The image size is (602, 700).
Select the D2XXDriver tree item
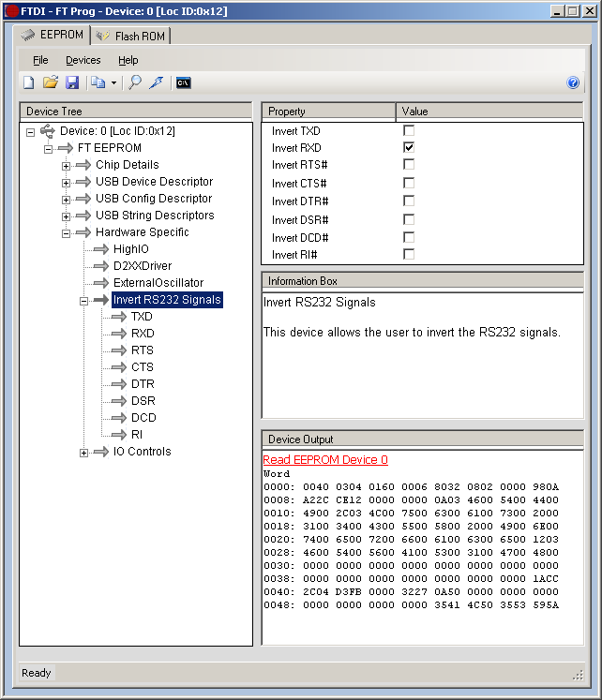coord(143,266)
